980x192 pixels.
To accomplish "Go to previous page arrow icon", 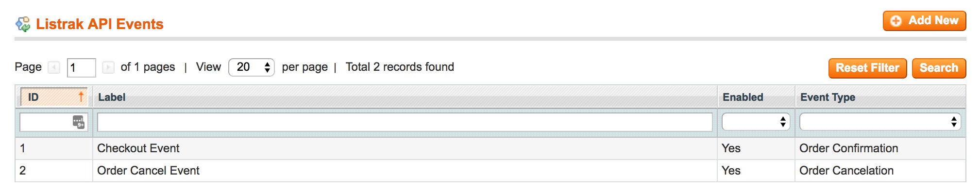I will pos(54,67).
